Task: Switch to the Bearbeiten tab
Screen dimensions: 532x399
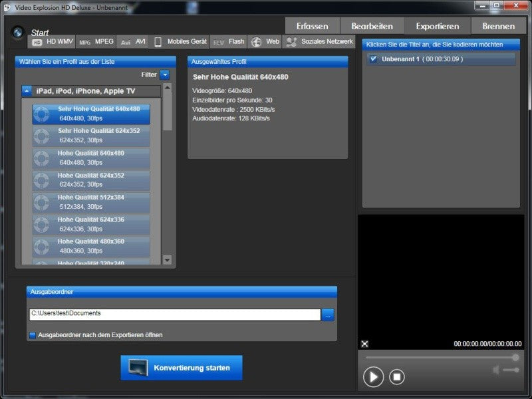Action: [x=372, y=26]
